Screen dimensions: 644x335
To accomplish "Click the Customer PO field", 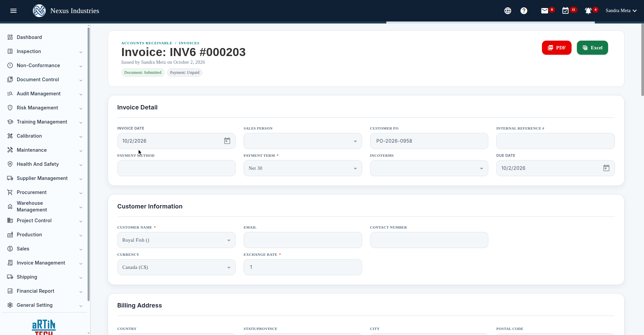I will coord(429,141).
